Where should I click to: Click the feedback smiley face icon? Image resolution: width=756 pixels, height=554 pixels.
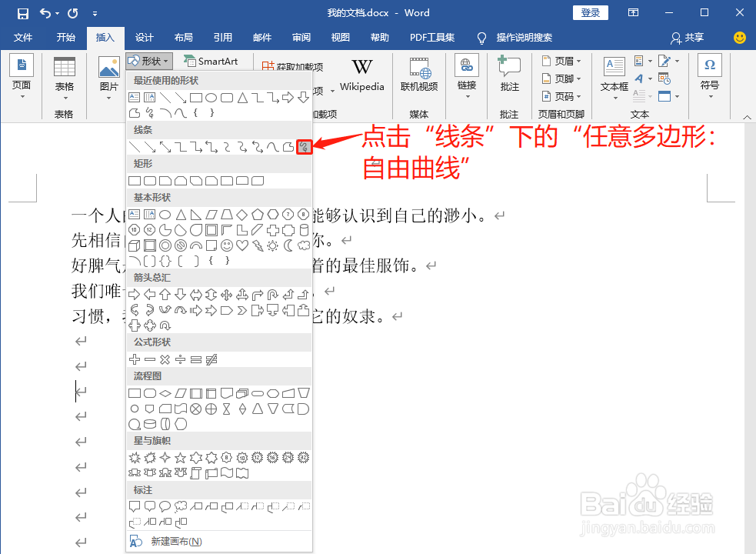(x=740, y=38)
